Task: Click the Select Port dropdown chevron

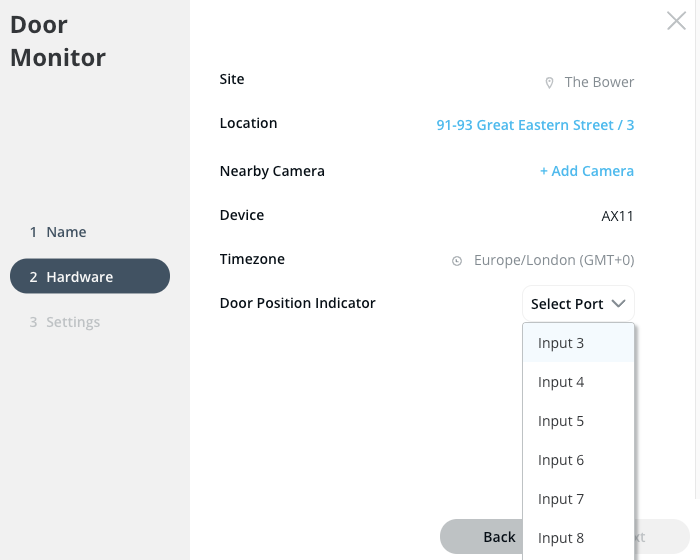Action: (619, 303)
